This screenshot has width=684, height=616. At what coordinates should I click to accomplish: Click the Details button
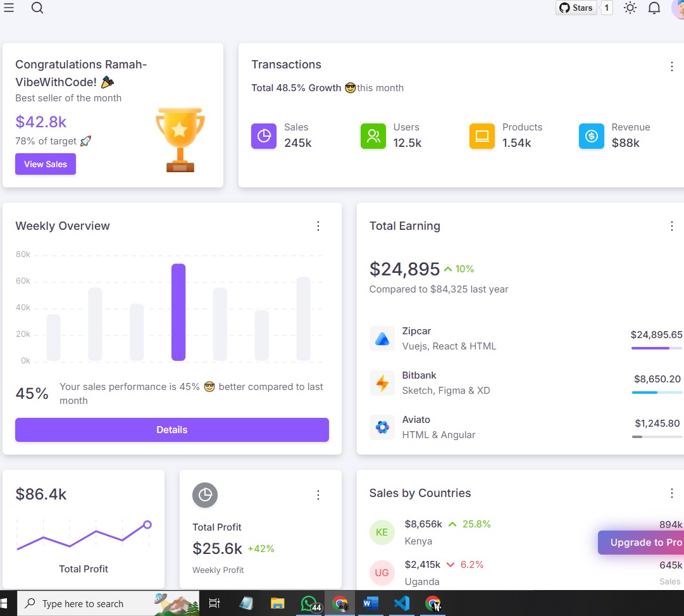172,430
